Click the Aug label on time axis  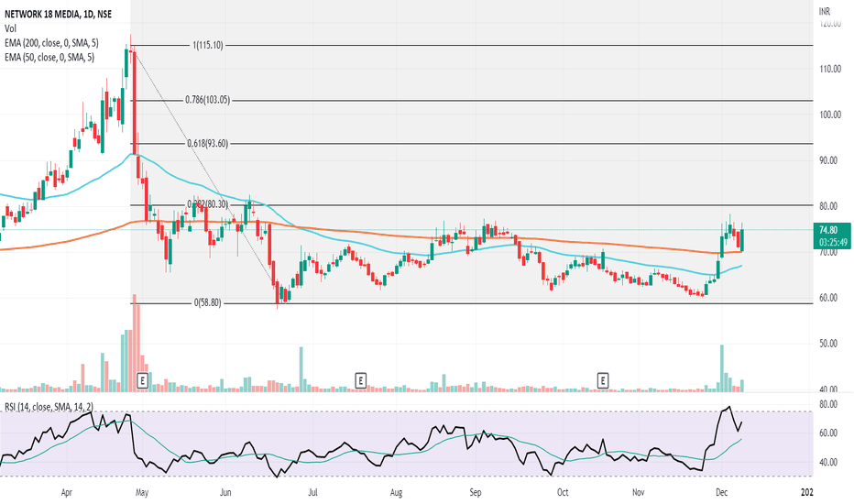[396, 493]
